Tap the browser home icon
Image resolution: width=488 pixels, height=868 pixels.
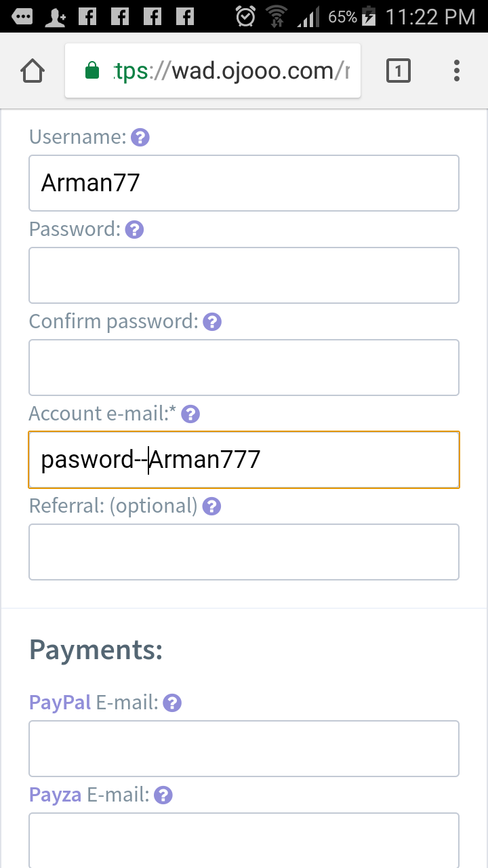pos(33,71)
